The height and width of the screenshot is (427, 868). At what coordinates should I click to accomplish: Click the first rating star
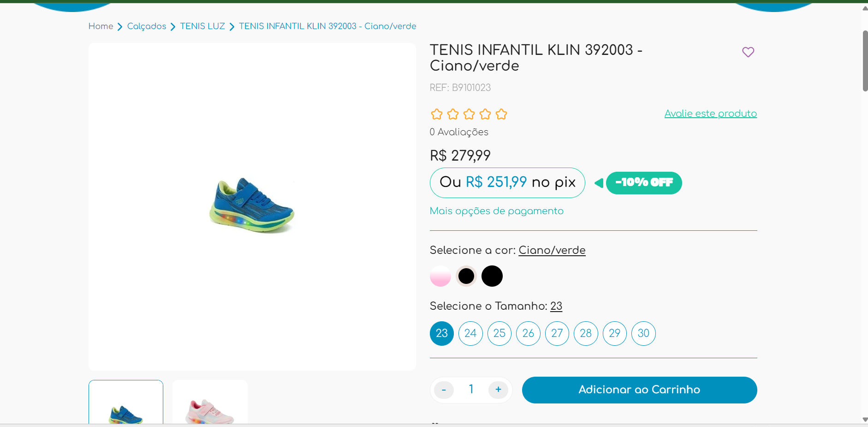tap(436, 114)
